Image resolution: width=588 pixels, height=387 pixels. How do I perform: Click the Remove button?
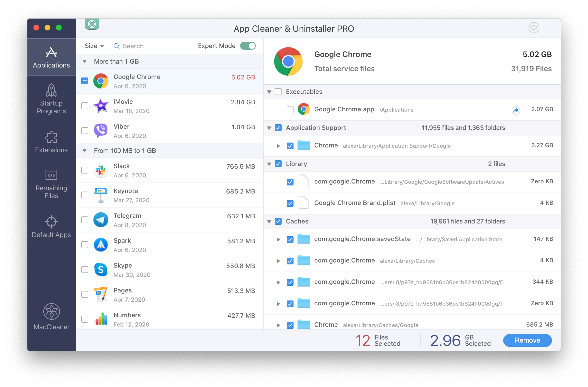[529, 339]
